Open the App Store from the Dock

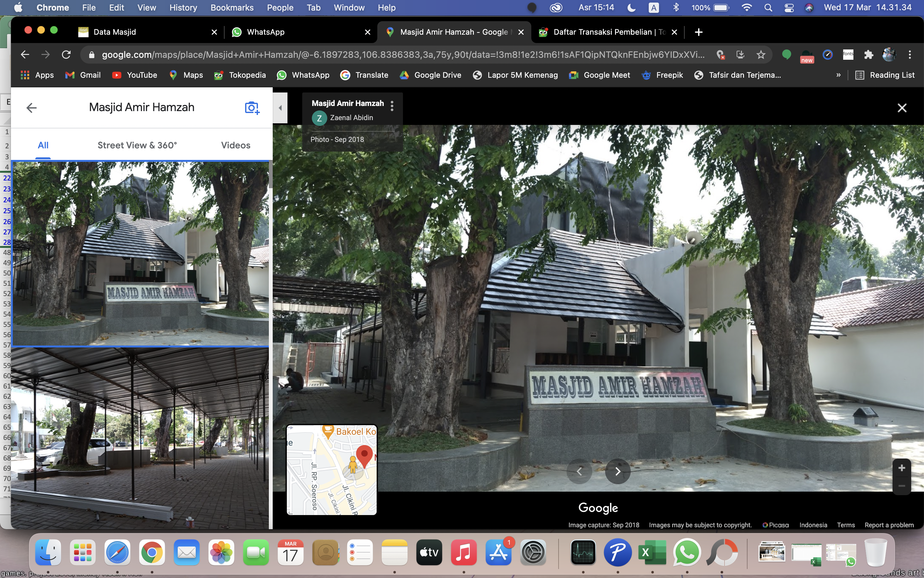pyautogui.click(x=499, y=552)
